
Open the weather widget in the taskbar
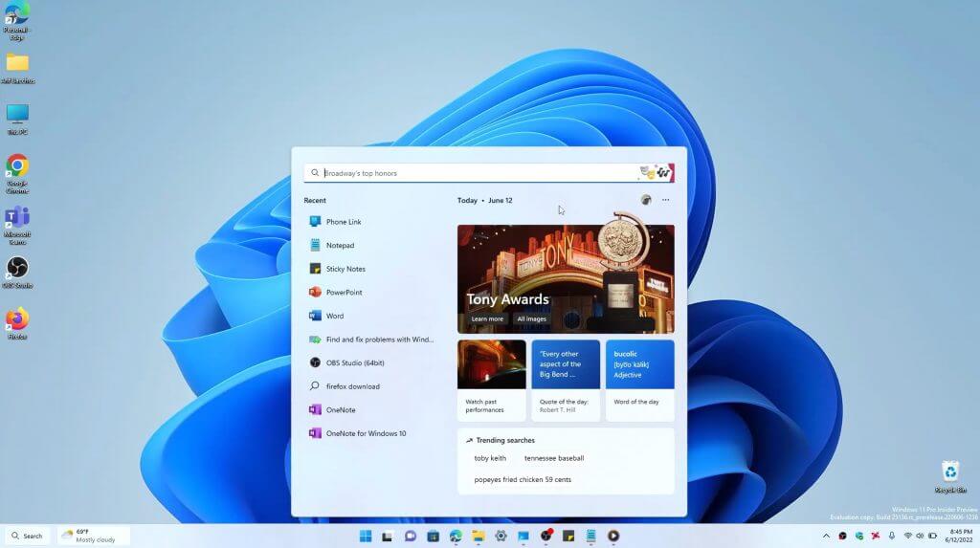tap(94, 536)
